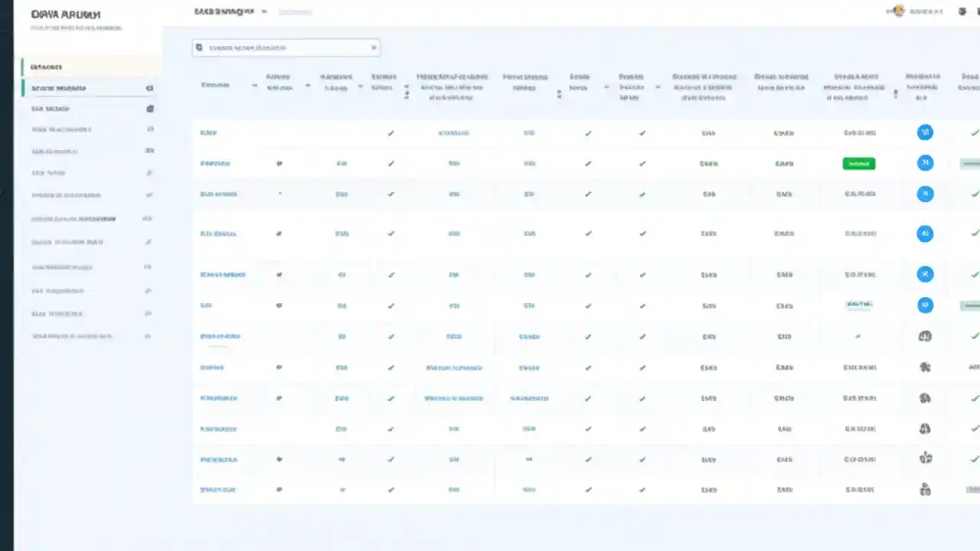Click the progress bar shown in the sixth row
The width and height of the screenshot is (980, 551).
click(858, 305)
